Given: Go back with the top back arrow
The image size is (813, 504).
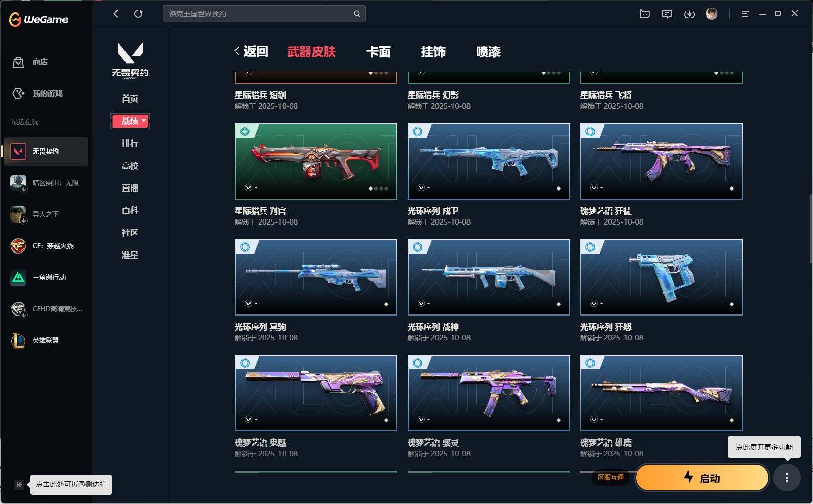Looking at the screenshot, I should [116, 14].
